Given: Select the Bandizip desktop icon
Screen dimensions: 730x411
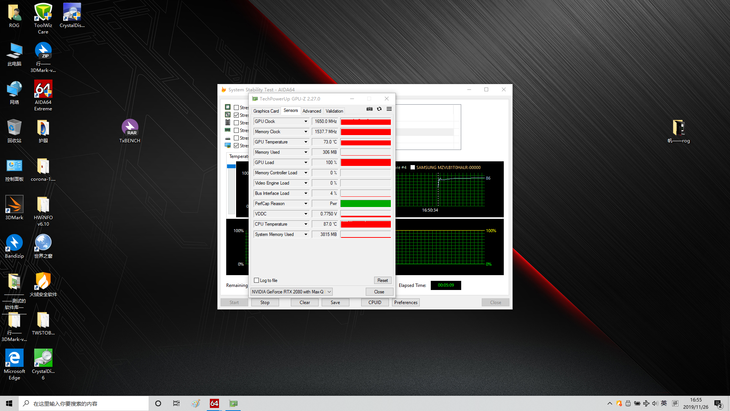Looking at the screenshot, I should click(x=14, y=245).
